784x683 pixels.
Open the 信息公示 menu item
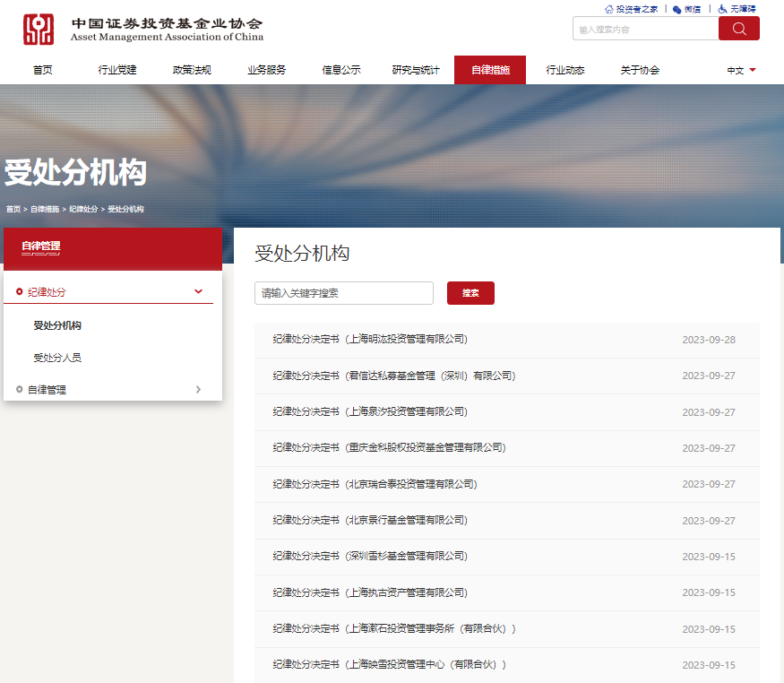point(341,70)
